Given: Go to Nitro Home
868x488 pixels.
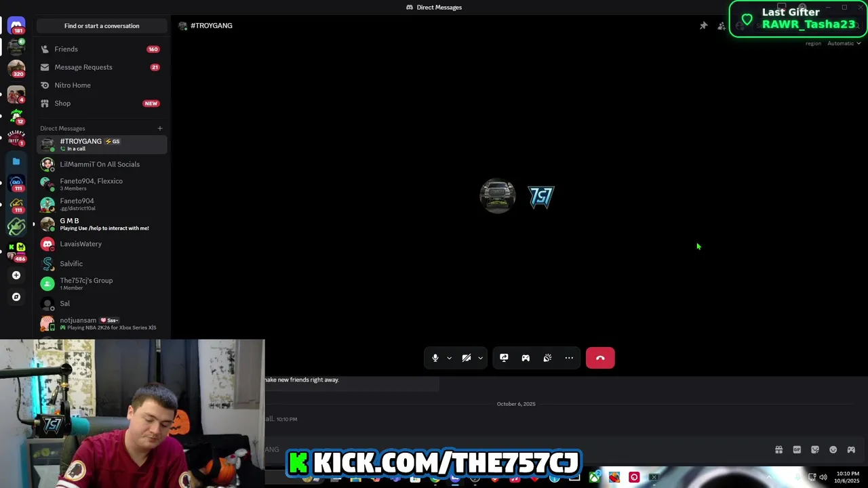Looking at the screenshot, I should (102, 85).
